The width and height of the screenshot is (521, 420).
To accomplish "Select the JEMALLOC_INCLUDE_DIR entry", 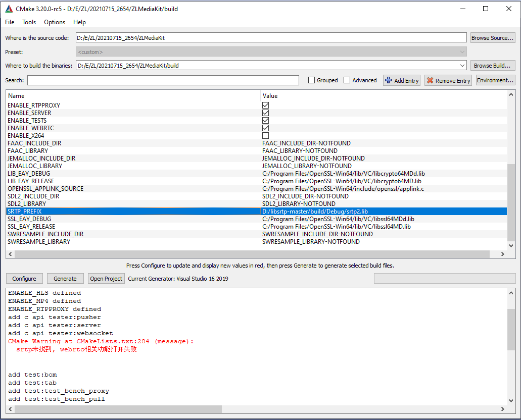I will (x=41, y=159).
